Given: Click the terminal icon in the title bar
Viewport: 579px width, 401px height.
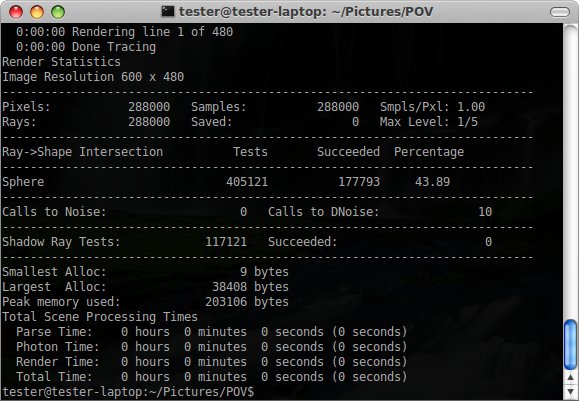Looking at the screenshot, I should (x=168, y=11).
